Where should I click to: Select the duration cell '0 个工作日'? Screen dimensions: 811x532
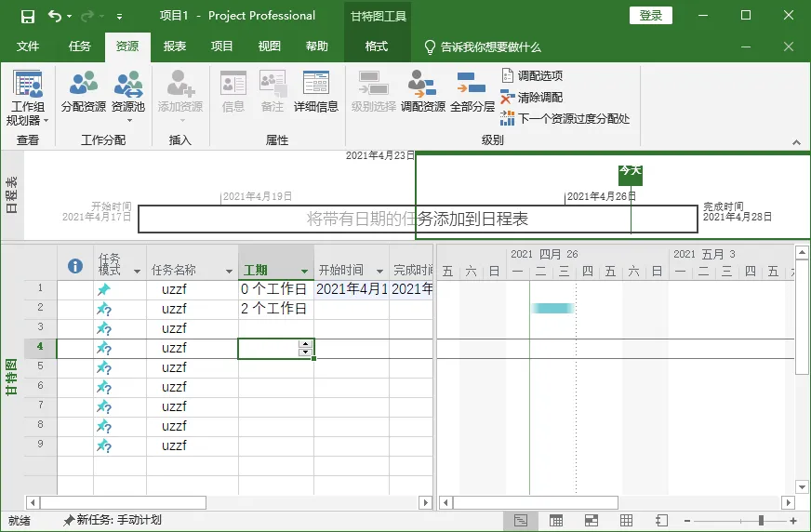click(275, 289)
